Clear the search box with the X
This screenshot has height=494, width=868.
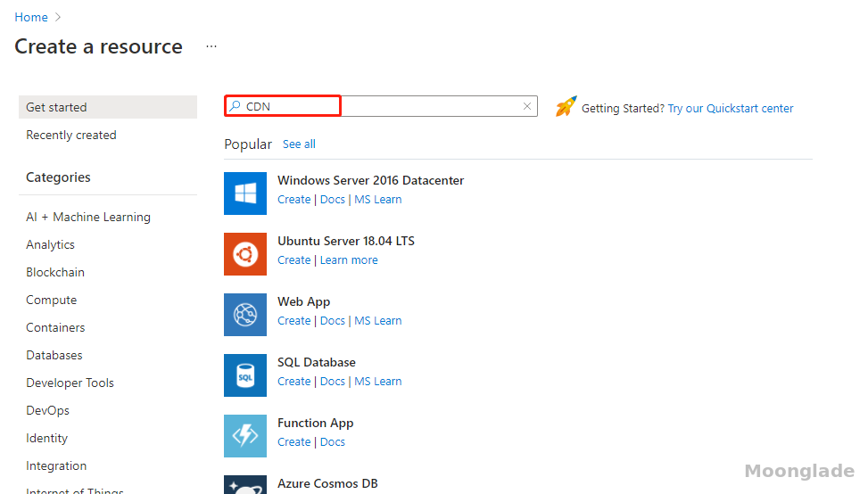pos(527,106)
